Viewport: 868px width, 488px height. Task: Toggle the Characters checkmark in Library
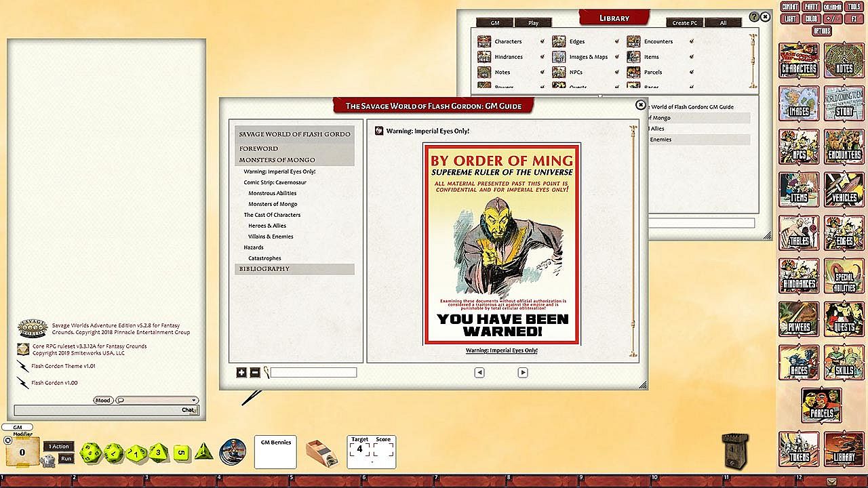point(542,42)
